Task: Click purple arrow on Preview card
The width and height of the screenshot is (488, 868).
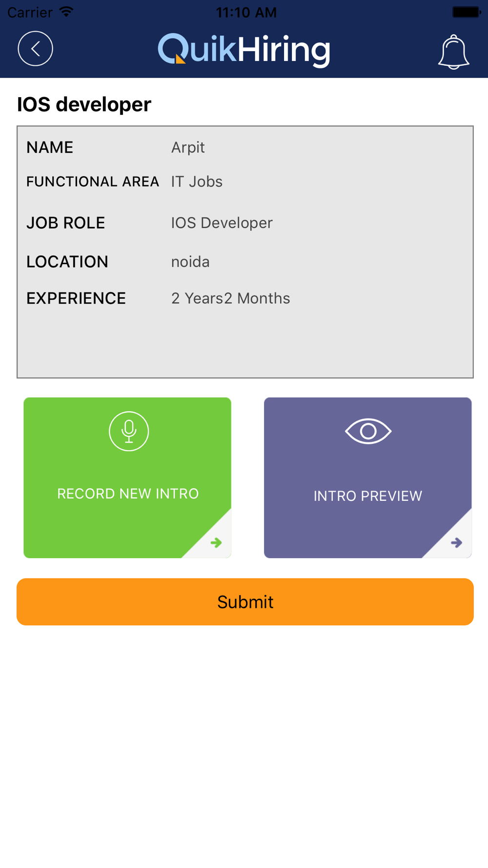Action: tap(456, 542)
